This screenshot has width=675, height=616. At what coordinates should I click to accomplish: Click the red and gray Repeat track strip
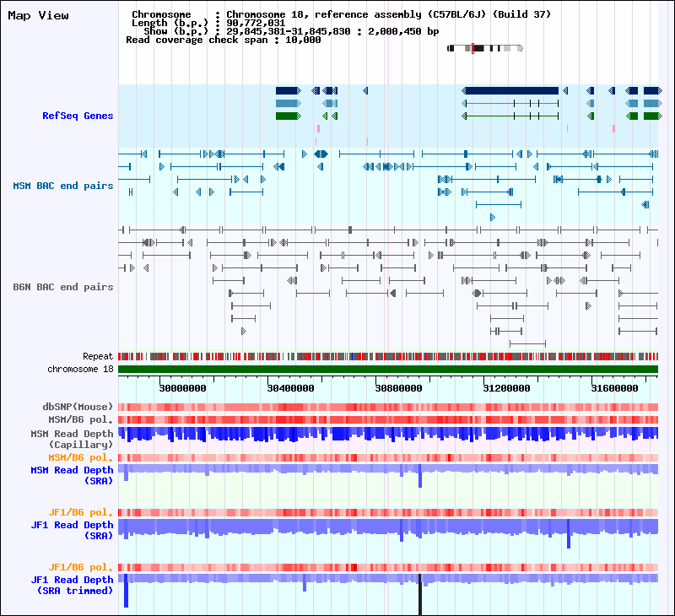point(388,356)
